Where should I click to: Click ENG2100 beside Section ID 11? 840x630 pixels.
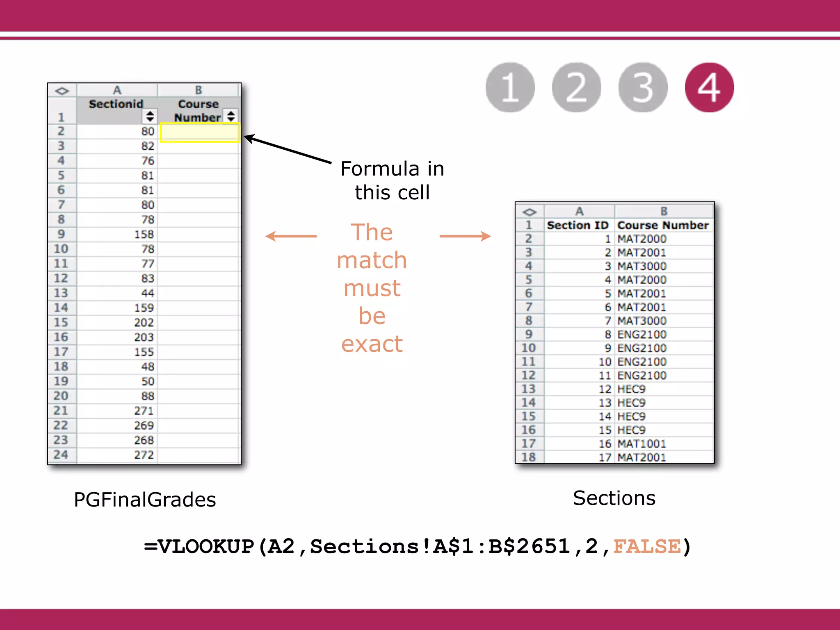[x=664, y=375]
